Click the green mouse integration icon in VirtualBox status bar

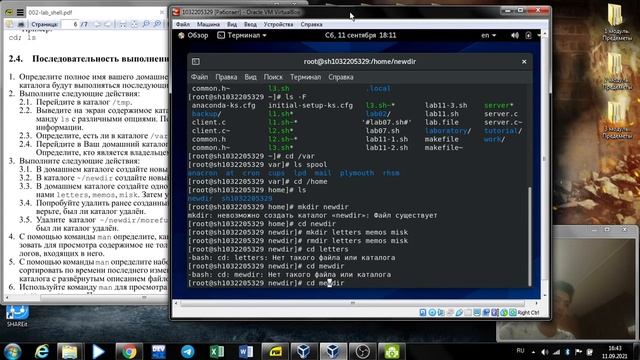coord(504,313)
